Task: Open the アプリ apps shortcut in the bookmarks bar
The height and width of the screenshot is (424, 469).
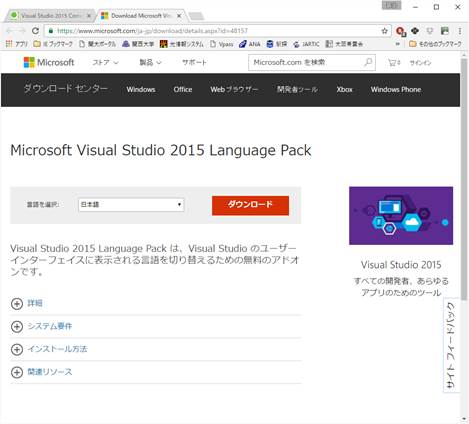Action: [x=17, y=44]
